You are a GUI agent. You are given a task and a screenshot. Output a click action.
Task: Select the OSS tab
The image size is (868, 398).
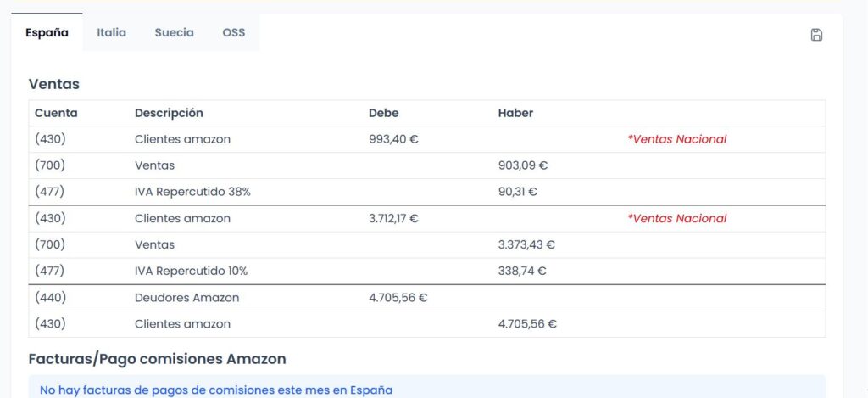pyautogui.click(x=234, y=33)
